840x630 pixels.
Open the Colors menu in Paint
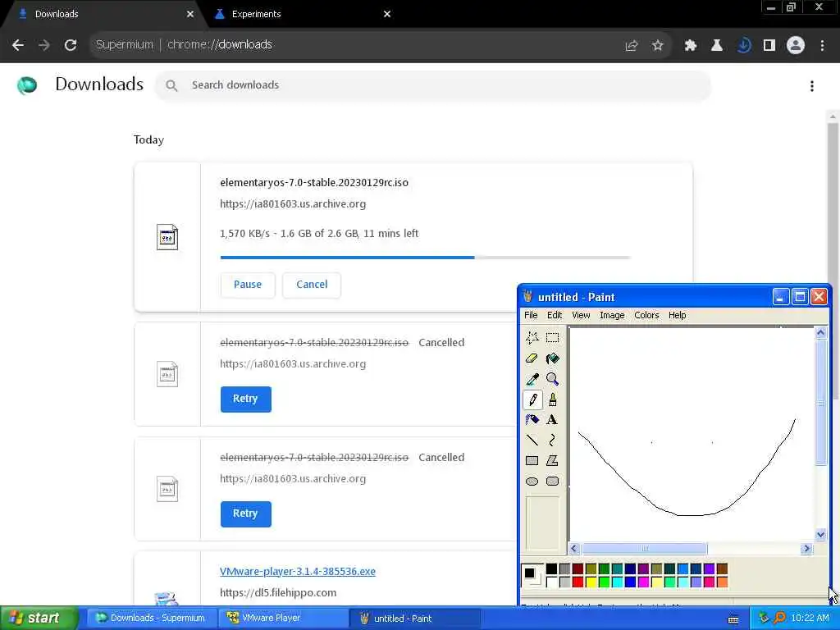(x=646, y=315)
